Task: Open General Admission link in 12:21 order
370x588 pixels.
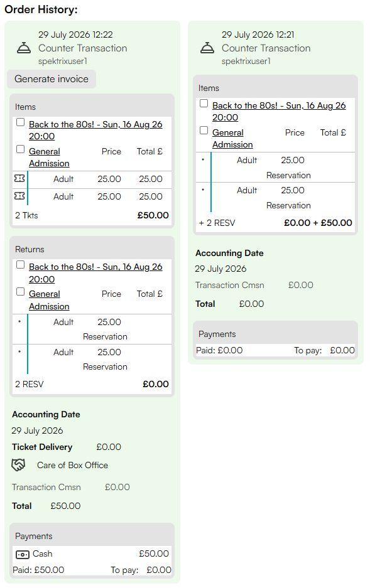Action: pos(232,139)
